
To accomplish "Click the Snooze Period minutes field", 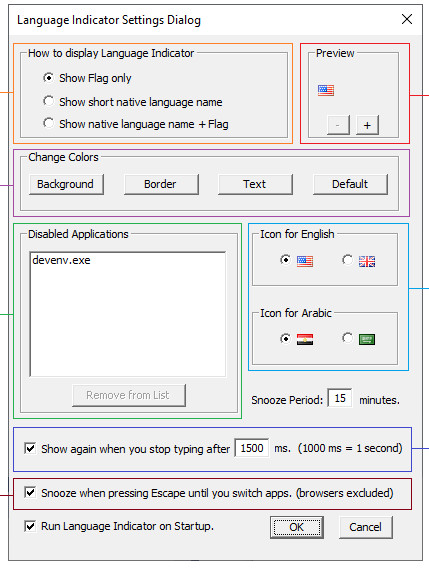I will pyautogui.click(x=340, y=398).
